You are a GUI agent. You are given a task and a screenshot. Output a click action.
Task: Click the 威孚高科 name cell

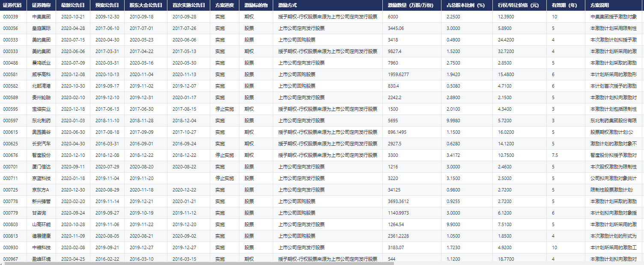[x=42, y=74]
